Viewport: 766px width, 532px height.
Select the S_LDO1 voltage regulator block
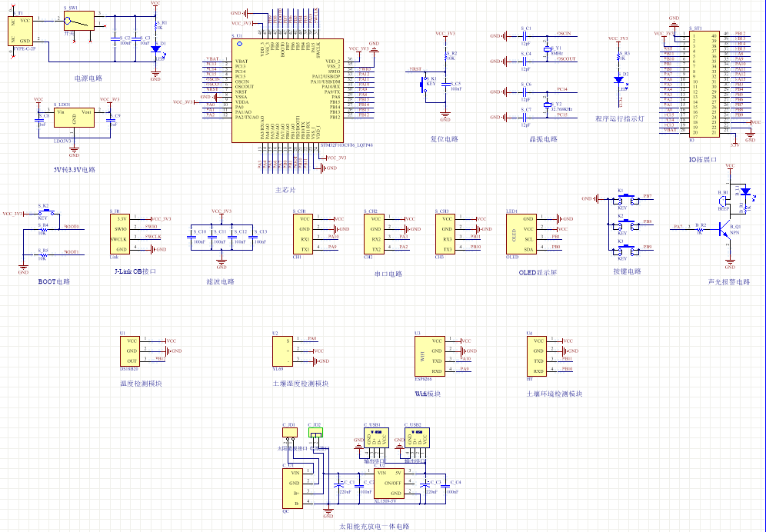pyautogui.click(x=75, y=118)
